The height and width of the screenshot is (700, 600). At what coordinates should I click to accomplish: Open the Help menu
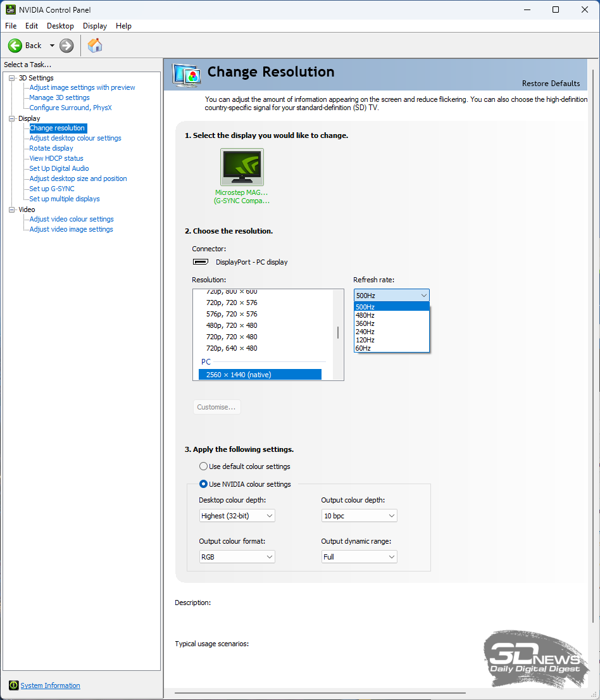tap(123, 26)
